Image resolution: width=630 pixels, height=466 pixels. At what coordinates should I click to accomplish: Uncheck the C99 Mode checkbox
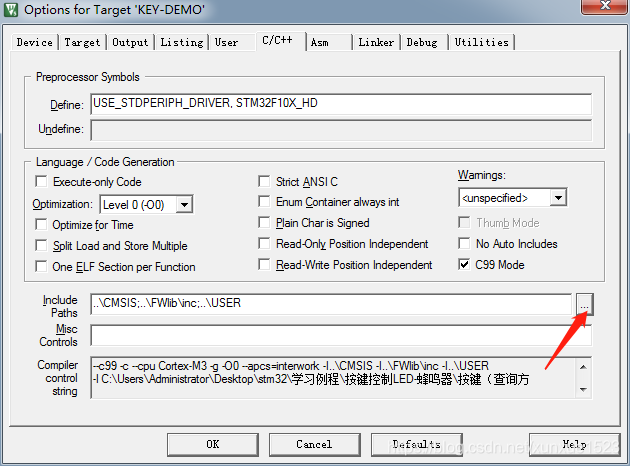click(x=464, y=264)
